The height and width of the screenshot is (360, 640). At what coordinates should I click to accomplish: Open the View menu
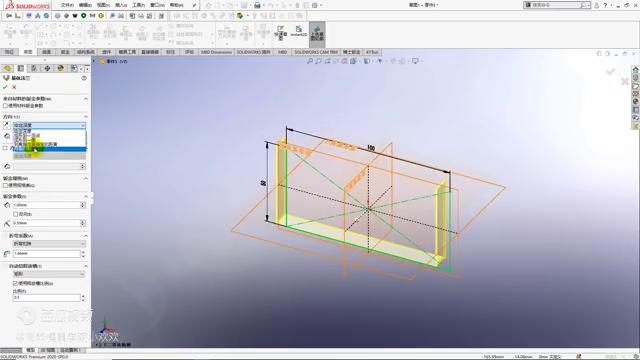[103, 5]
